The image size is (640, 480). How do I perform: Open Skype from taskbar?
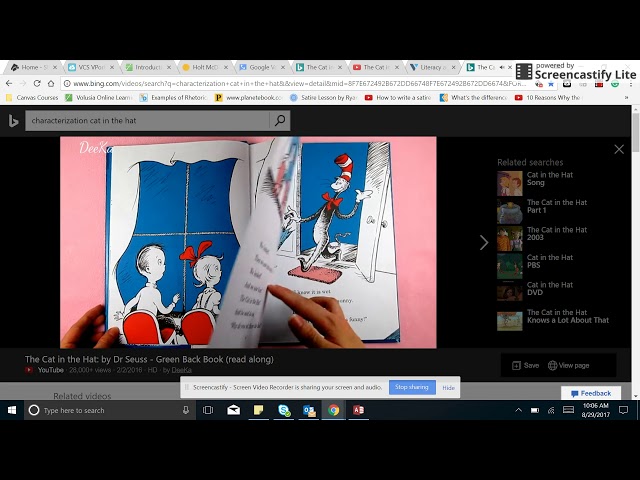284,410
